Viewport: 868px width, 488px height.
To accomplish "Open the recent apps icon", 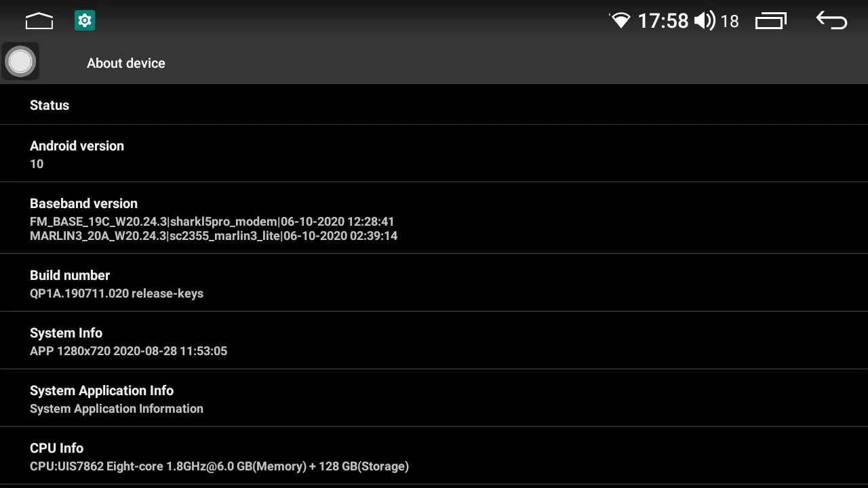I will (x=771, y=21).
